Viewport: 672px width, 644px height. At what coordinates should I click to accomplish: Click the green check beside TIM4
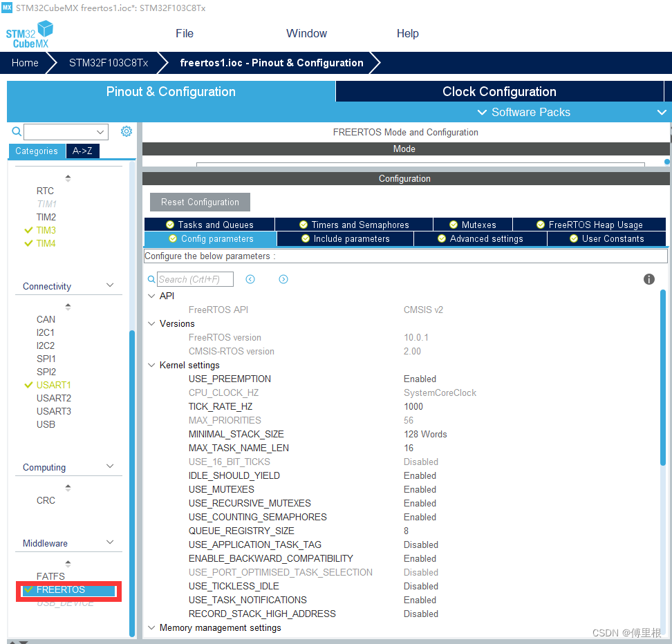[29, 243]
